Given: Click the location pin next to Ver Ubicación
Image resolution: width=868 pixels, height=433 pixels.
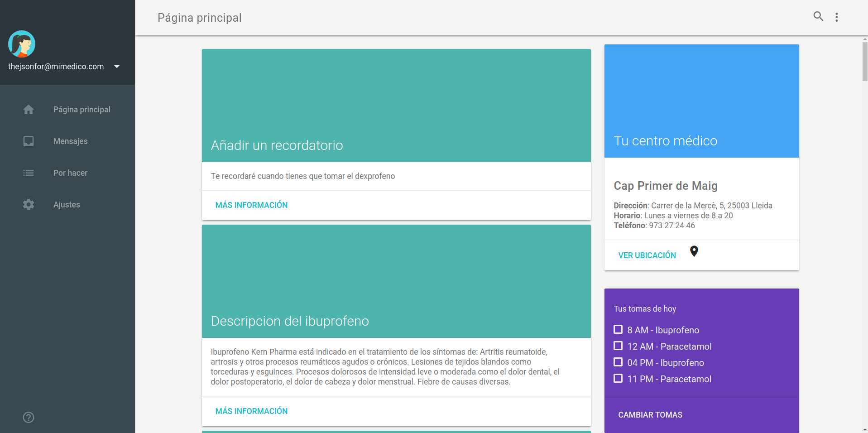Looking at the screenshot, I should pyautogui.click(x=694, y=251).
